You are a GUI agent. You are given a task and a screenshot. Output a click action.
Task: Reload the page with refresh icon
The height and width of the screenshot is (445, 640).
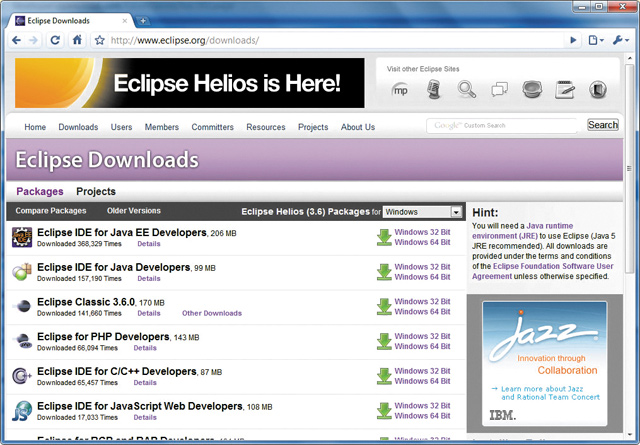55,40
